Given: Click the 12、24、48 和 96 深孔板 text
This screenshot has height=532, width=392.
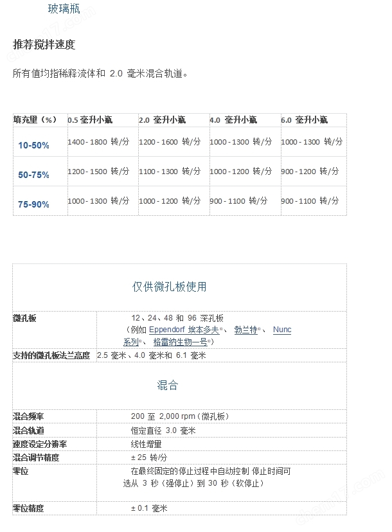Looking at the screenshot, I should click(x=177, y=318).
